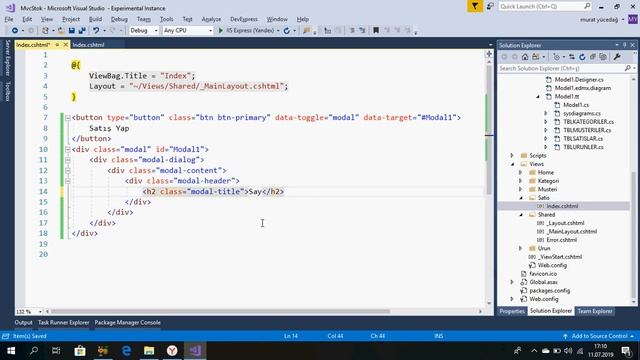Collapse modal-dialog div outlining on line 11
The height and width of the screenshot is (360, 640).
coord(68,160)
